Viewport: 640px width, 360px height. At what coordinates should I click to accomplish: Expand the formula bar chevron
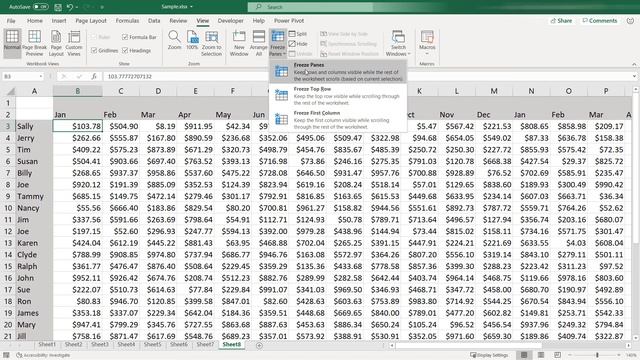coord(634,76)
